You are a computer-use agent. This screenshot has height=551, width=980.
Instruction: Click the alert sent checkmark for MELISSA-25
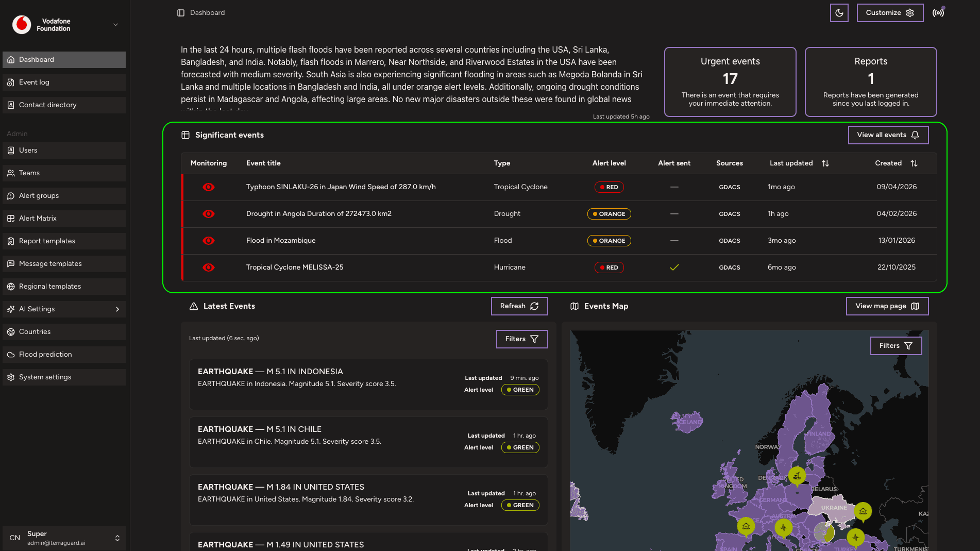674,268
